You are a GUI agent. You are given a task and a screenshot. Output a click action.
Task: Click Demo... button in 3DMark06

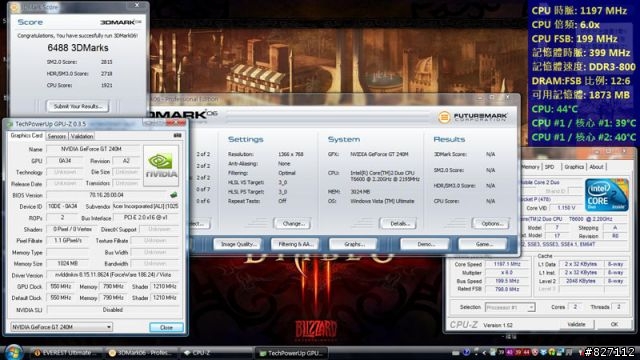pos(425,244)
